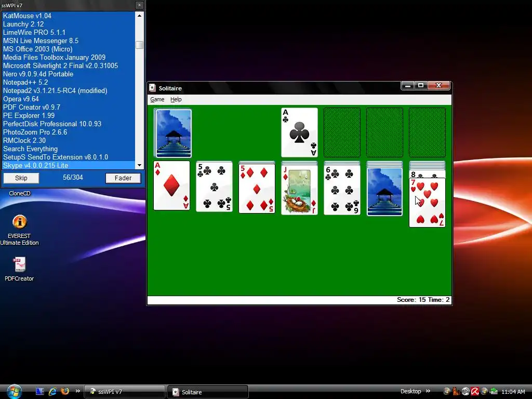This screenshot has width=532, height=399.
Task: Click the Fader button in ssWPI
Action: [123, 178]
